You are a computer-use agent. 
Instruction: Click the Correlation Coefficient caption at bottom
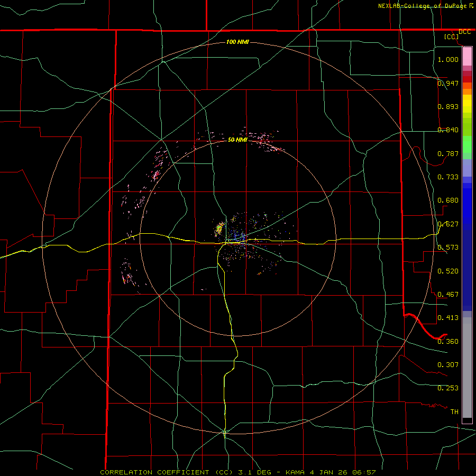click(x=237, y=472)
